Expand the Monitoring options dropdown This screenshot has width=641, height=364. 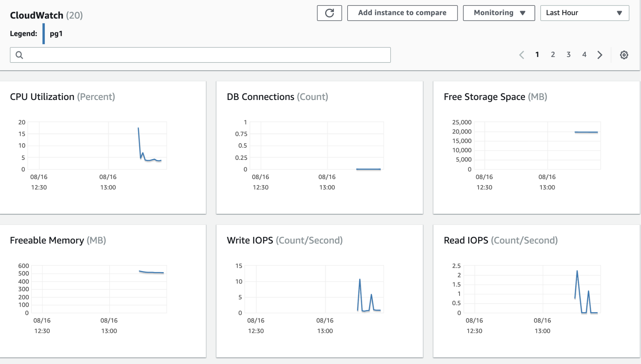click(x=500, y=13)
